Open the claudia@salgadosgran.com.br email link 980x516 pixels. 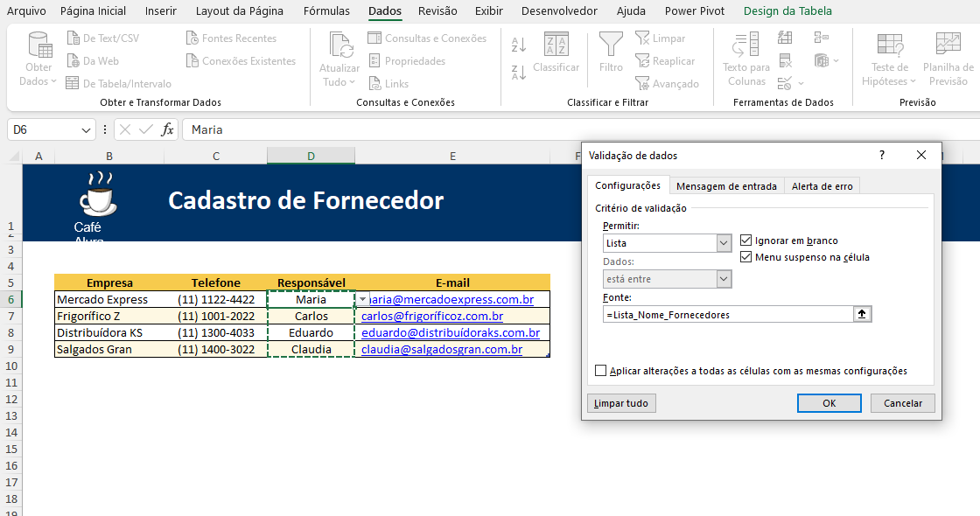pos(441,349)
